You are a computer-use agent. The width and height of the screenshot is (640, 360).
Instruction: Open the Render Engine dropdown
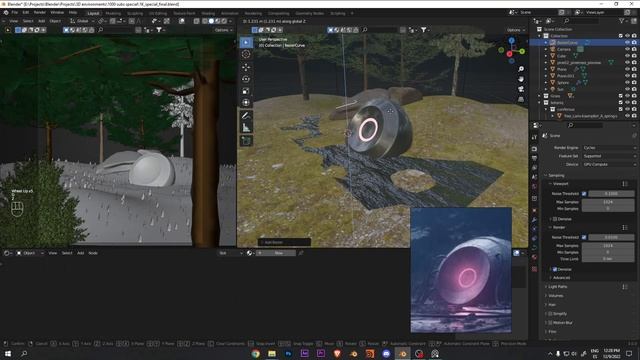609,148
